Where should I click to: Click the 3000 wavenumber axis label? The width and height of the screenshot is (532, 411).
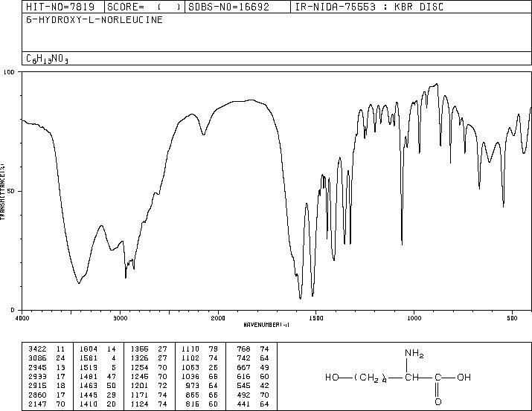[x=120, y=318]
